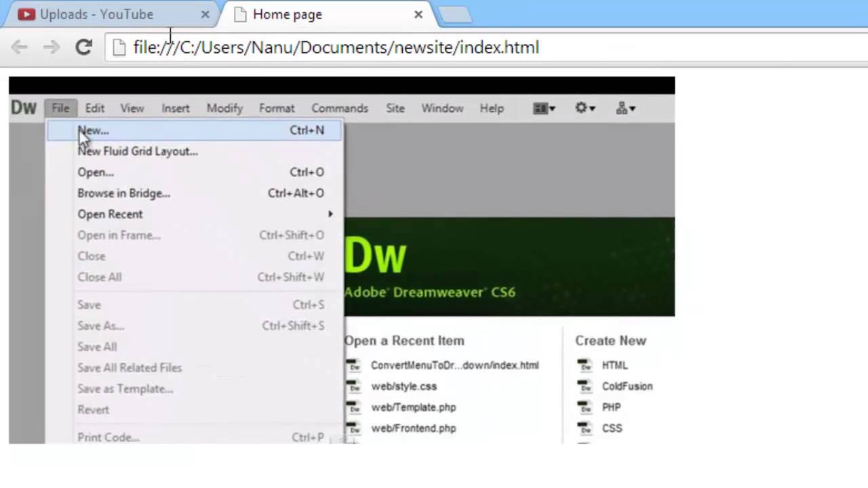
Task: Click the HTML file icon under Create New
Action: coord(584,365)
